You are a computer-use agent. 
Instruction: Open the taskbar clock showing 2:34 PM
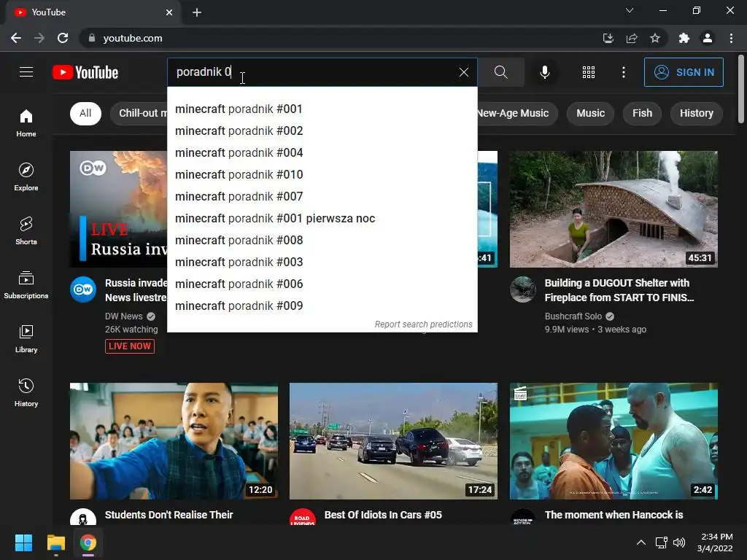tap(716, 542)
